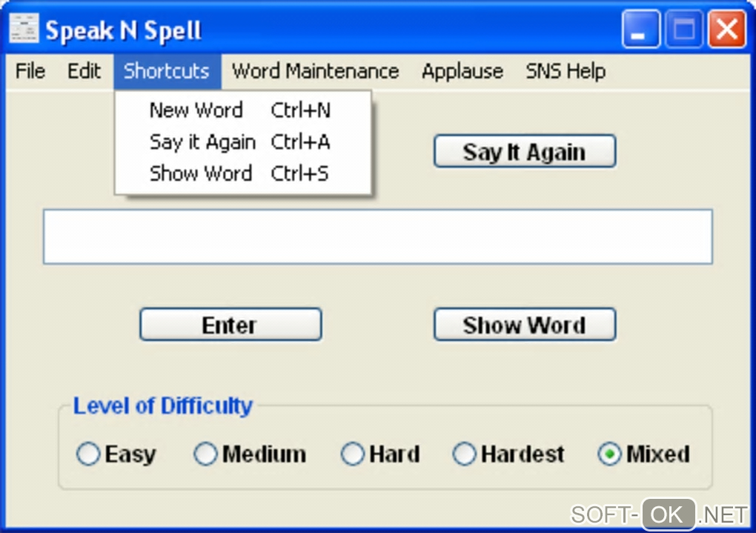Open the SNS Help menu

(566, 71)
